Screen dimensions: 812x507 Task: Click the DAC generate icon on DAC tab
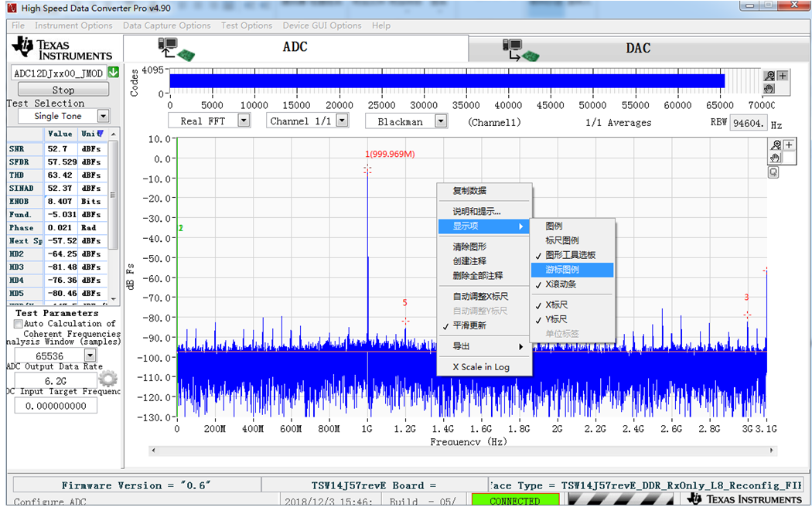(520, 50)
